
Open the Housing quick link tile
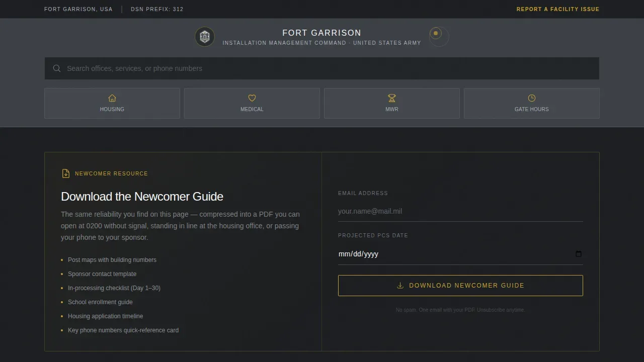tap(112, 104)
